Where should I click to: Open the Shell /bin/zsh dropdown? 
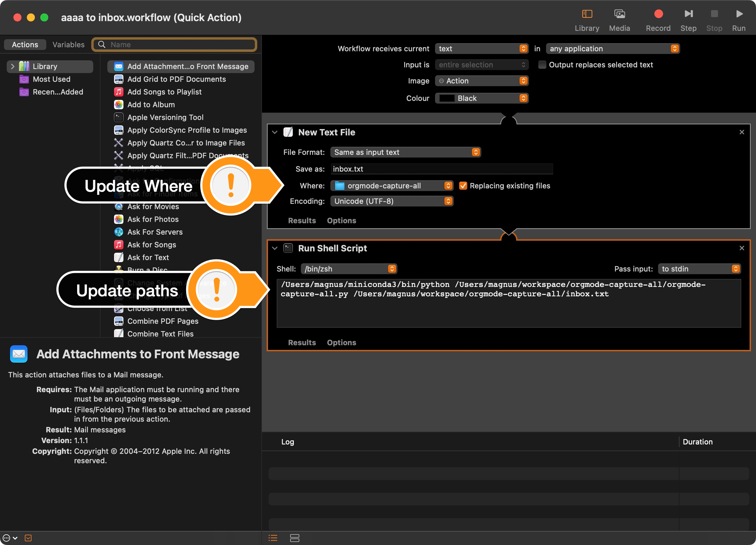click(349, 269)
